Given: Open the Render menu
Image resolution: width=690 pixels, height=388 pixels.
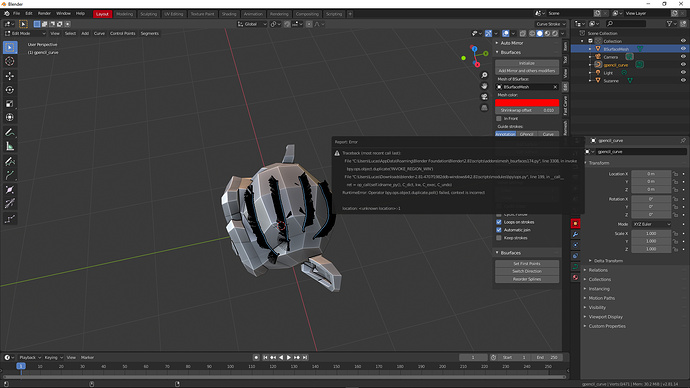Looking at the screenshot, I should click(44, 14).
